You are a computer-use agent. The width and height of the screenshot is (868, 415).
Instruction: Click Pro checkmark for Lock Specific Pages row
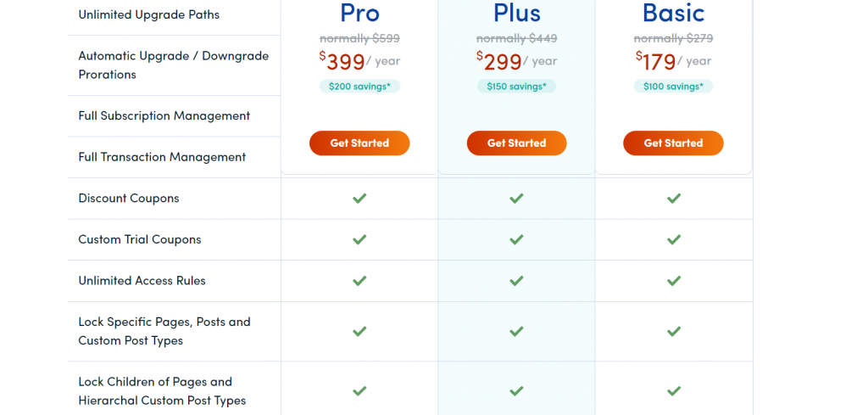pos(359,331)
